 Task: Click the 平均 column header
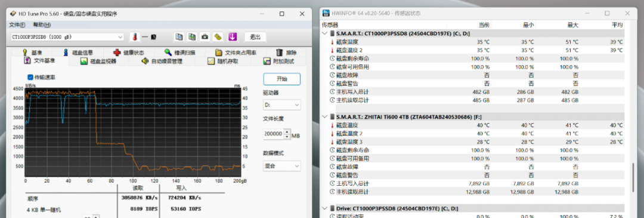[617, 25]
